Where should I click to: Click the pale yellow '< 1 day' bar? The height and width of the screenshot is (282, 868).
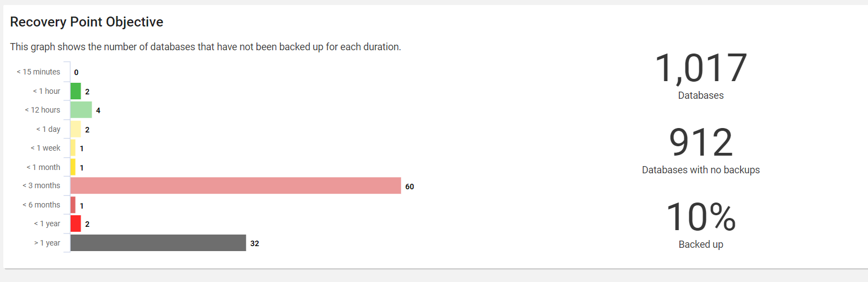pos(76,129)
